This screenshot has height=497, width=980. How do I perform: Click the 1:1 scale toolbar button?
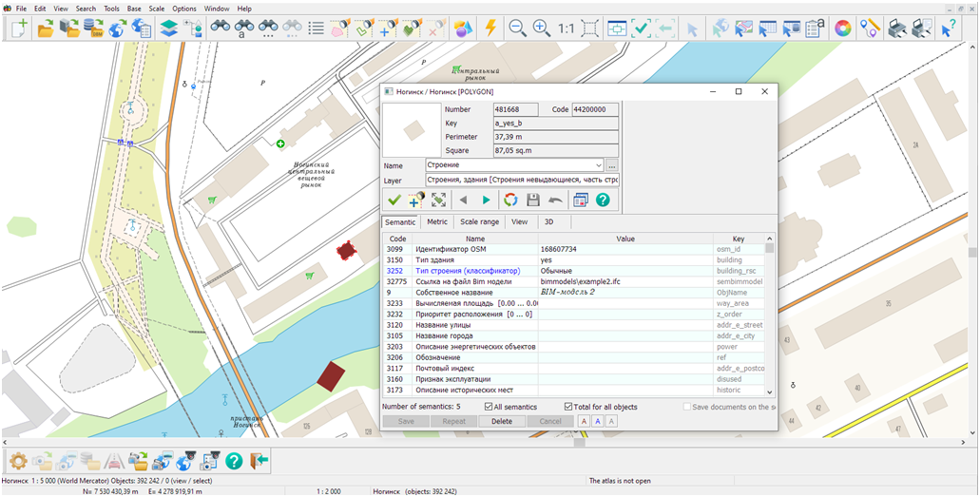click(x=566, y=29)
